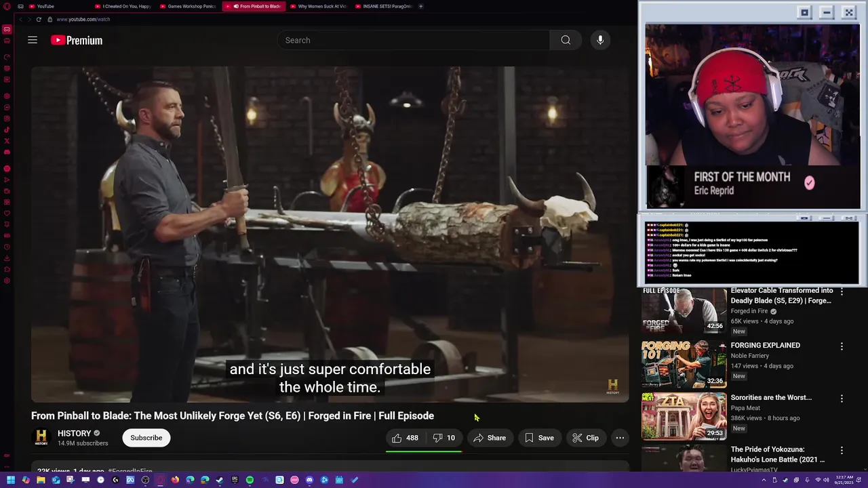This screenshot has width=868, height=488.
Task: Switch to INSANE SETS! ParagOn tab
Action: [x=384, y=6]
